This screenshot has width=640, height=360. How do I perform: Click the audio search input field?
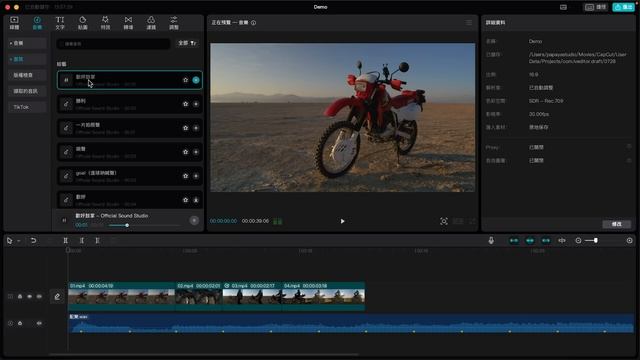tap(113, 44)
